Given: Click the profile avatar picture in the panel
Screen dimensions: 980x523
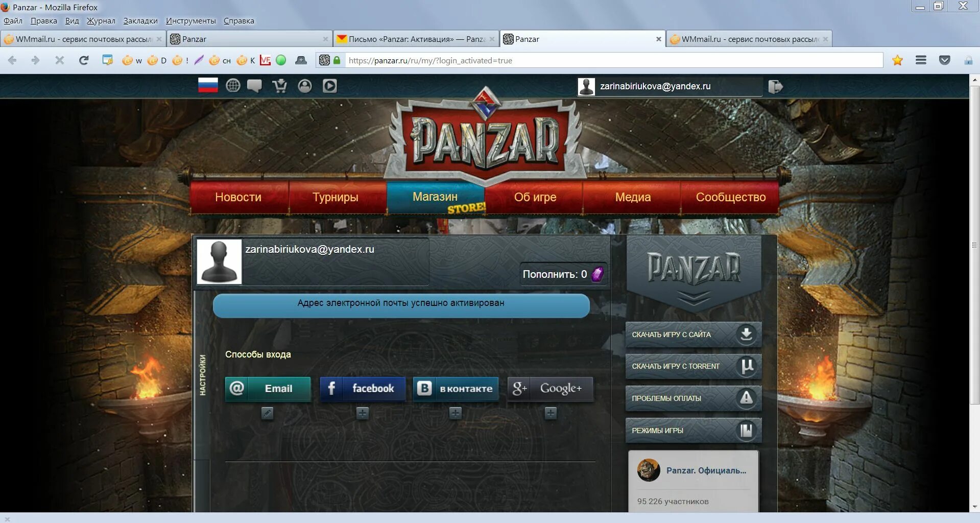Looking at the screenshot, I should tap(219, 262).
